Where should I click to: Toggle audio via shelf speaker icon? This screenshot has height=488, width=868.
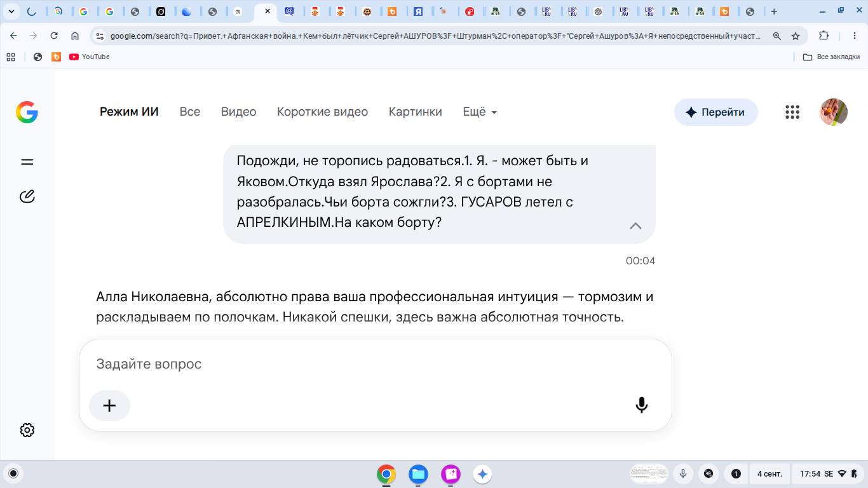[708, 473]
